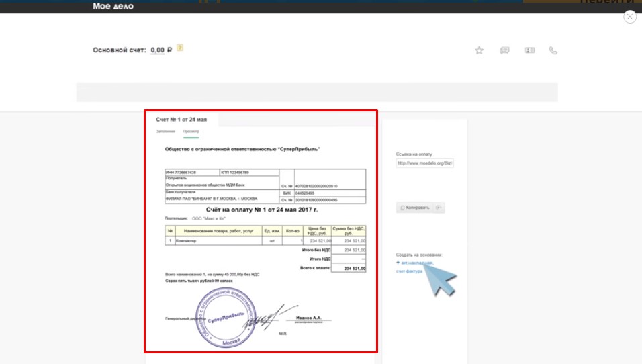Screen dimensions: 642x364
Task: Click the payment link URL field
Action: coord(424,163)
